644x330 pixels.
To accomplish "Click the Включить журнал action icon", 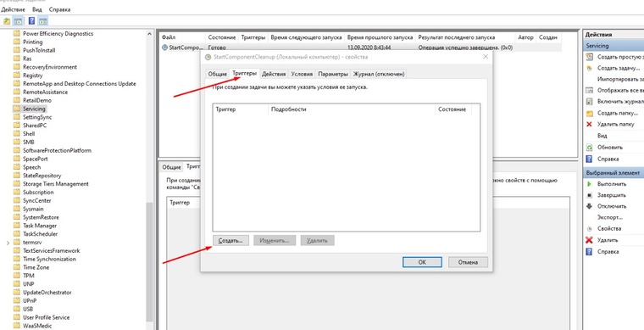I will (x=590, y=102).
